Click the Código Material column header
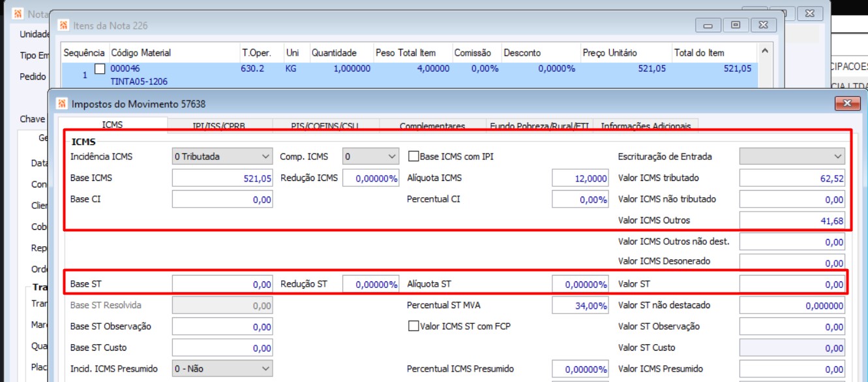The height and width of the screenshot is (382, 868). click(173, 53)
